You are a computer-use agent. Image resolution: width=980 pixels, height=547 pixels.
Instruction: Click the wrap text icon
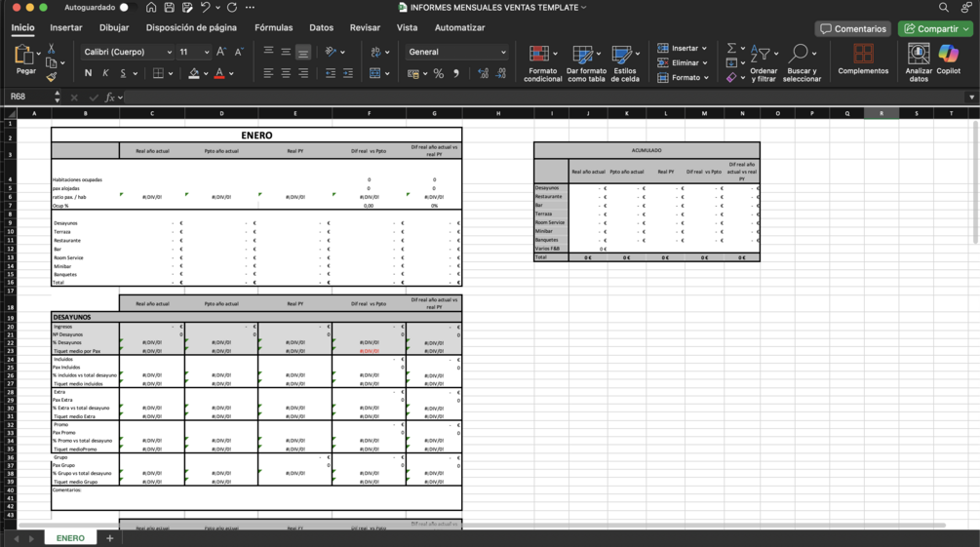click(x=375, y=52)
